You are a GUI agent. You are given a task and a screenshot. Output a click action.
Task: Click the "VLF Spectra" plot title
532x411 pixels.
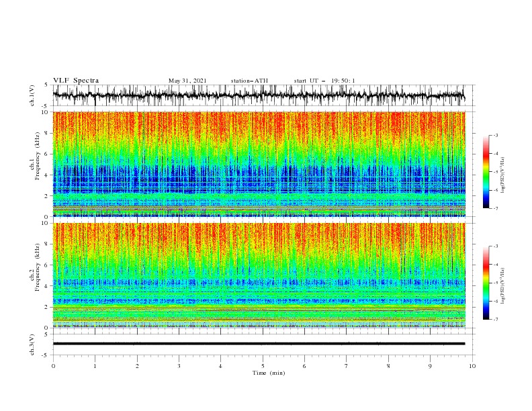(76, 81)
